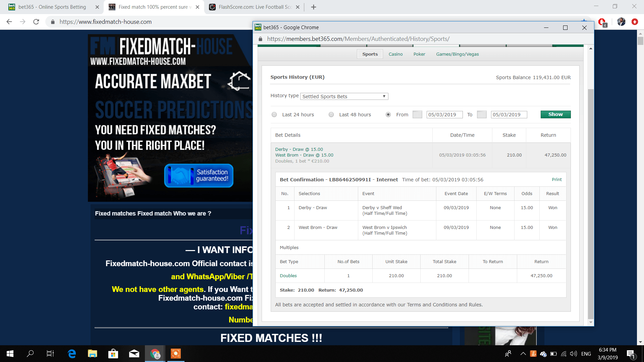Select Last 48 hours radio option
The height and width of the screenshot is (362, 644).
[331, 115]
